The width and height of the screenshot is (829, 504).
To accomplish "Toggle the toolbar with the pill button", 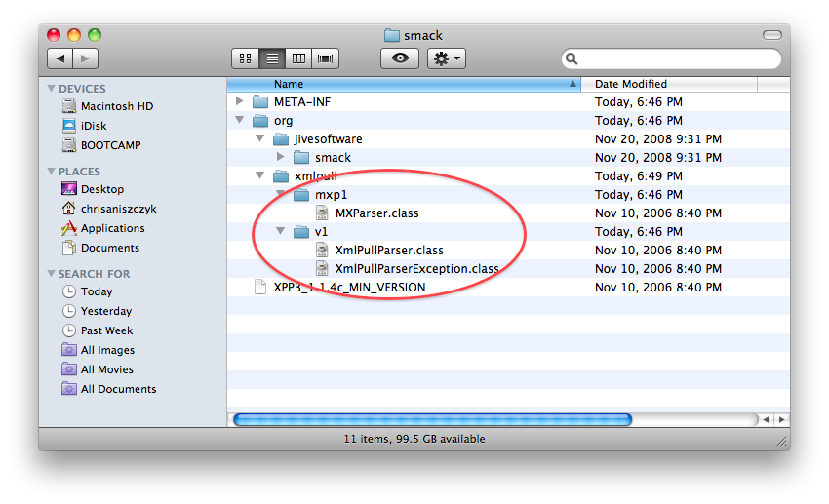I will click(771, 35).
